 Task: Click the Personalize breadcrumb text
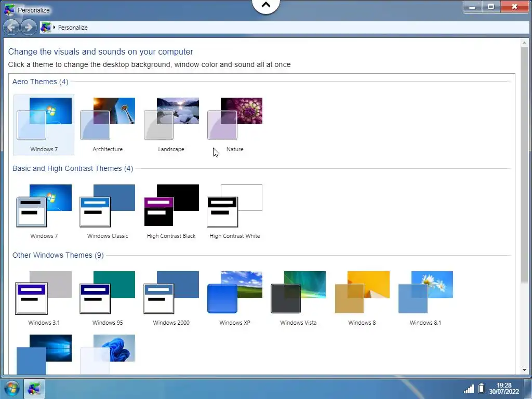click(x=73, y=28)
